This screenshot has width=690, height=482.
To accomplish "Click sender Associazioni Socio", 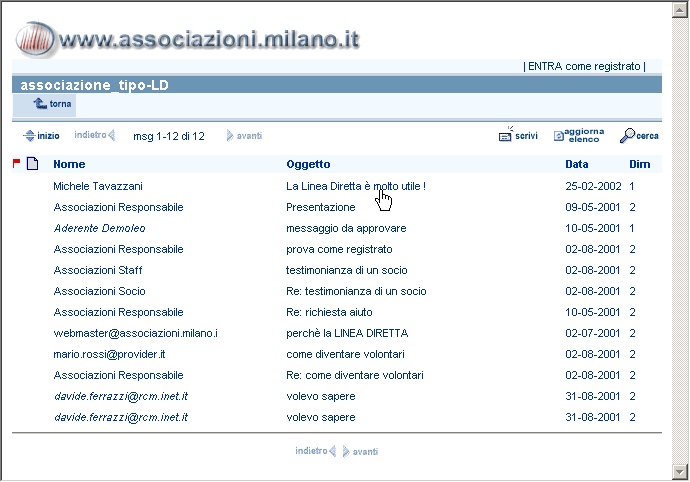I will tap(99, 291).
